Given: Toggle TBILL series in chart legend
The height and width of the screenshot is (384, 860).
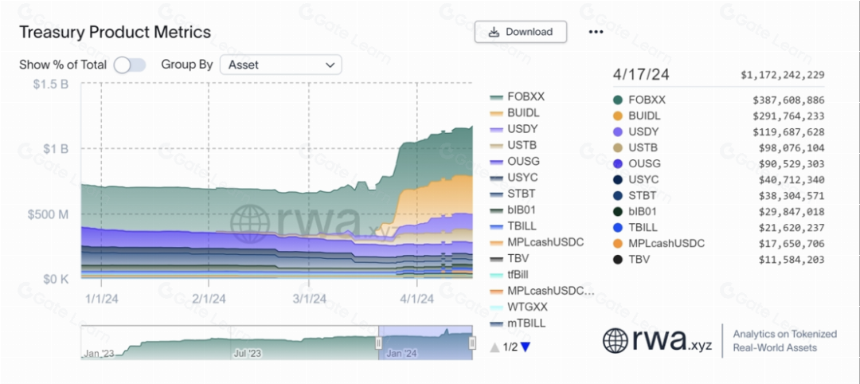Looking at the screenshot, I should point(513,226).
